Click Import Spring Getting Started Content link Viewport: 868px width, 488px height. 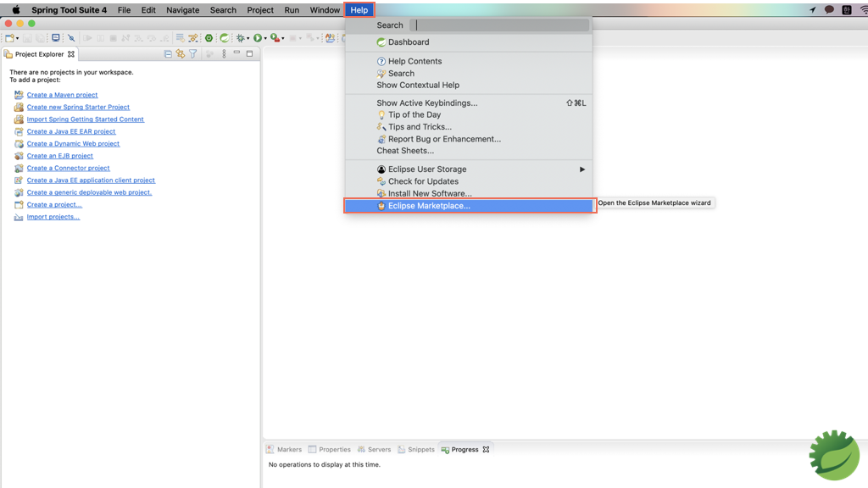(86, 119)
